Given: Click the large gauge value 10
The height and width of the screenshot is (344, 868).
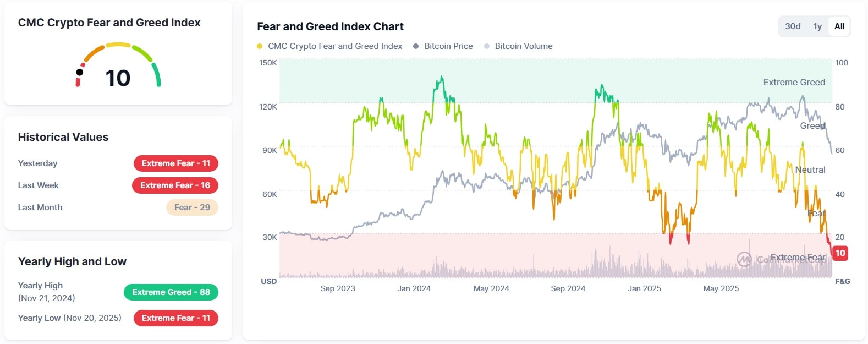Looking at the screenshot, I should coord(118,78).
